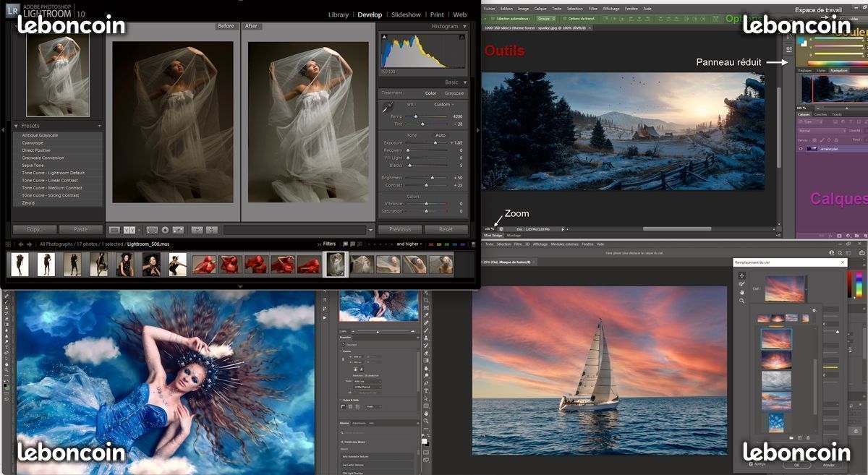
Task: Delete sky preset with the trash icon
Action: [x=808, y=437]
